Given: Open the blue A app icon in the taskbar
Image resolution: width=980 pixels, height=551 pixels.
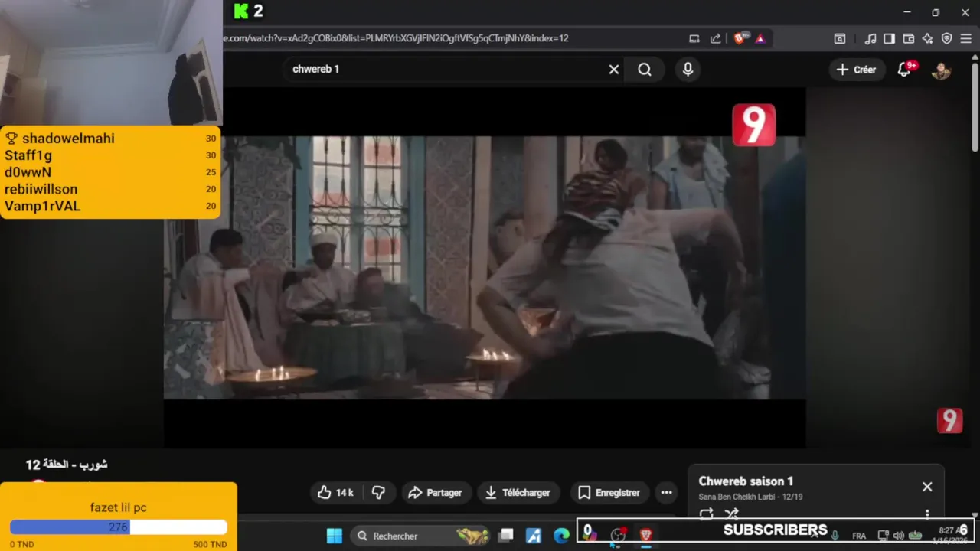Looking at the screenshot, I should (534, 536).
